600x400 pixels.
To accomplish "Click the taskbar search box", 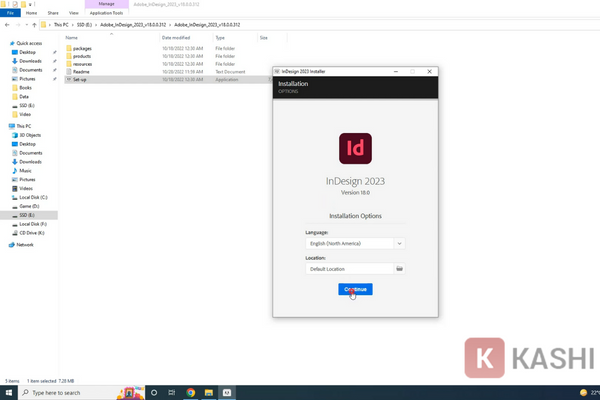I will click(70, 393).
